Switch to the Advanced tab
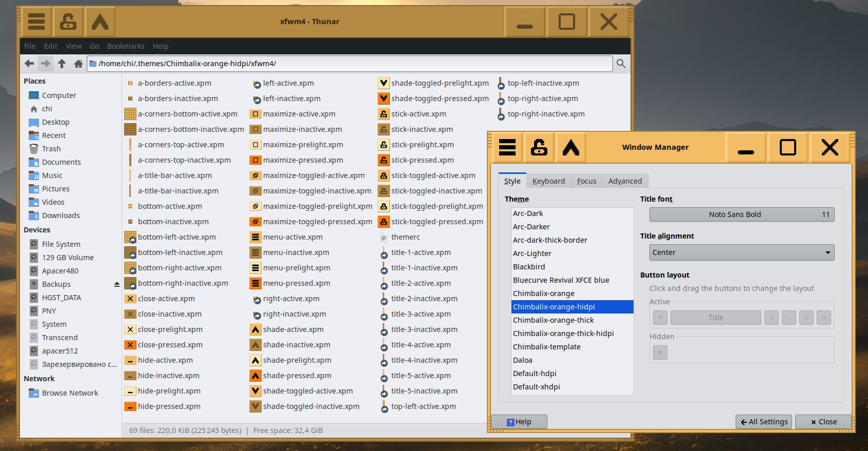 click(625, 181)
